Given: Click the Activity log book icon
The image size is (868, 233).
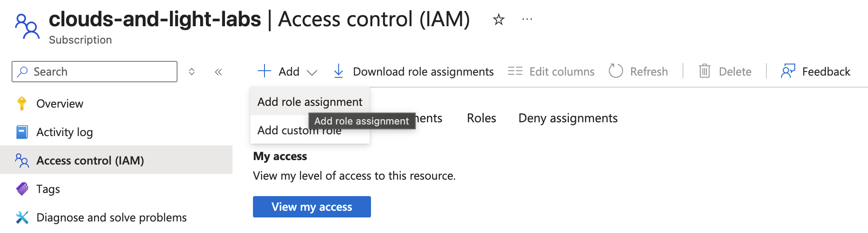Looking at the screenshot, I should point(22,132).
